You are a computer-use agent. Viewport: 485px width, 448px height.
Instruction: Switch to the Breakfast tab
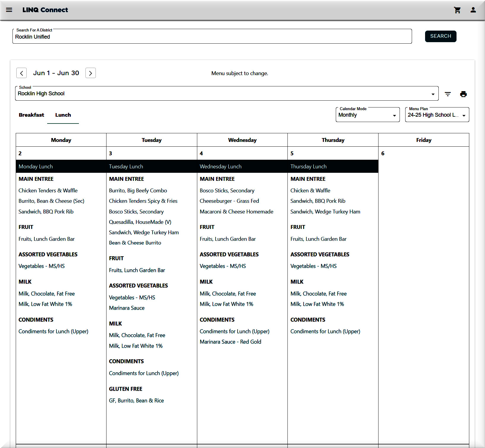click(x=31, y=115)
